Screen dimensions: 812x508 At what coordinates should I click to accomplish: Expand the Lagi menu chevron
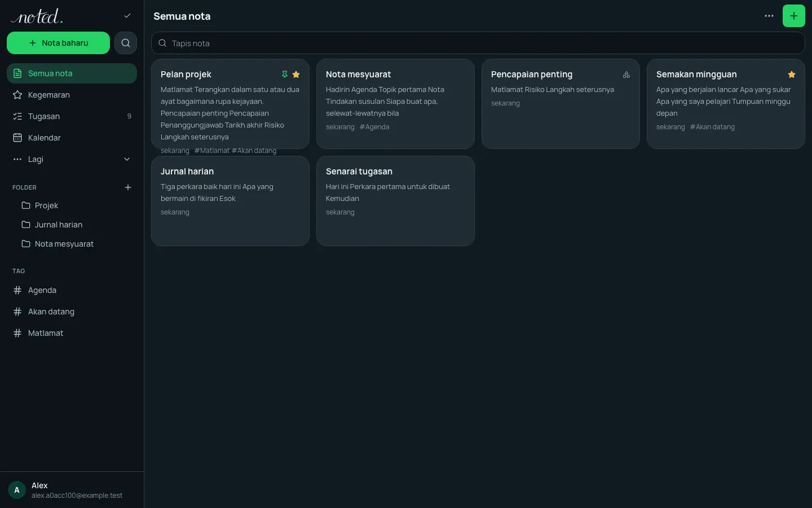coord(127,159)
